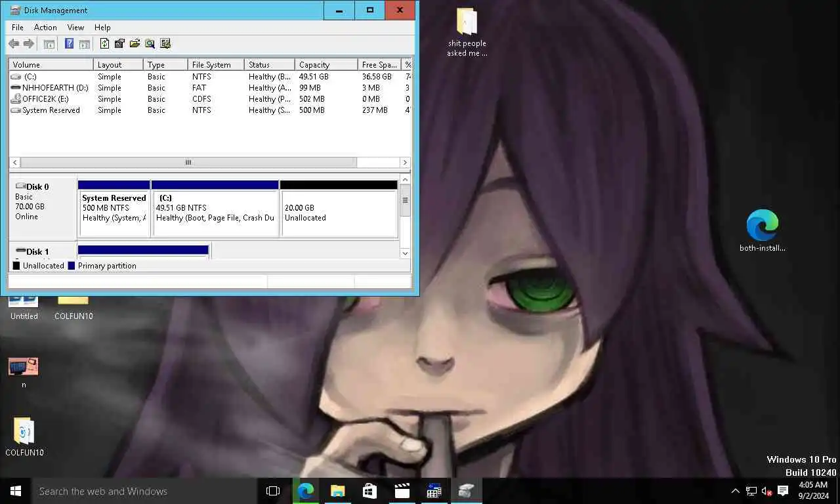Click the Search the web and Windows box
840x504 pixels.
144,491
